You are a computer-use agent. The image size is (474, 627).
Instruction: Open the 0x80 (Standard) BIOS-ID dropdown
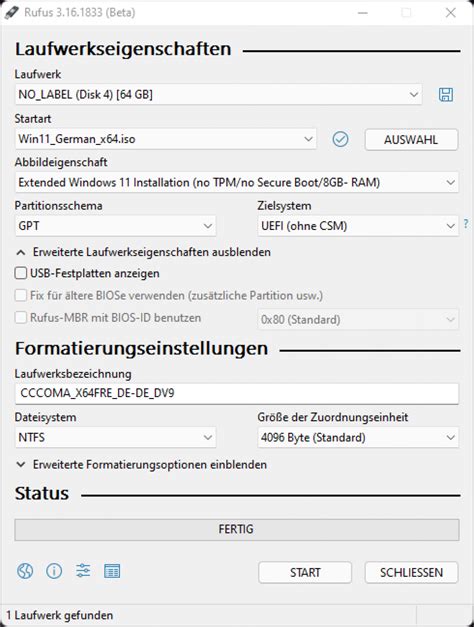coord(358,319)
